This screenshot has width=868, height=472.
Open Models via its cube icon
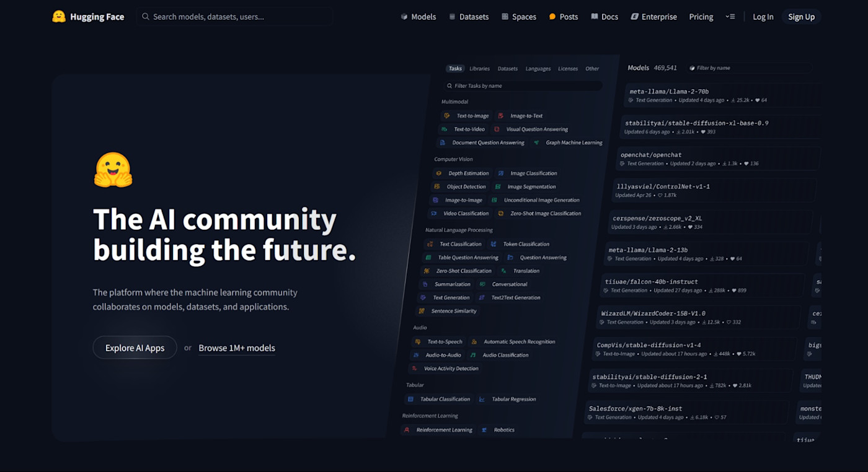pos(404,17)
